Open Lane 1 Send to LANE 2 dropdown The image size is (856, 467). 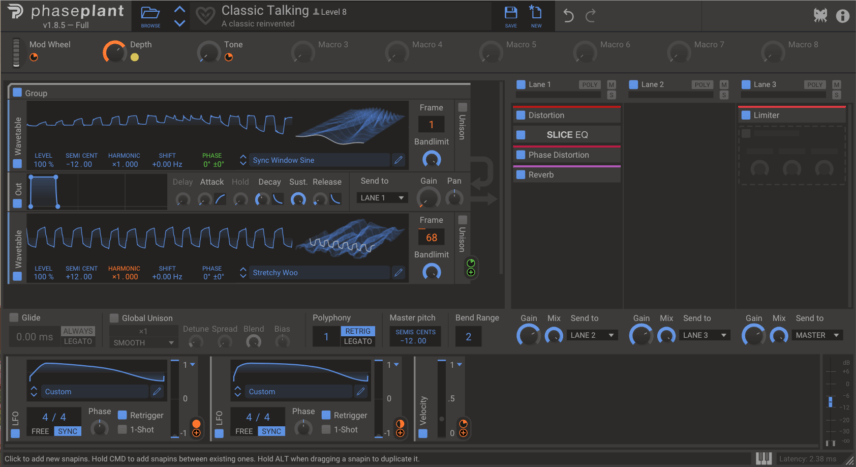coord(592,335)
